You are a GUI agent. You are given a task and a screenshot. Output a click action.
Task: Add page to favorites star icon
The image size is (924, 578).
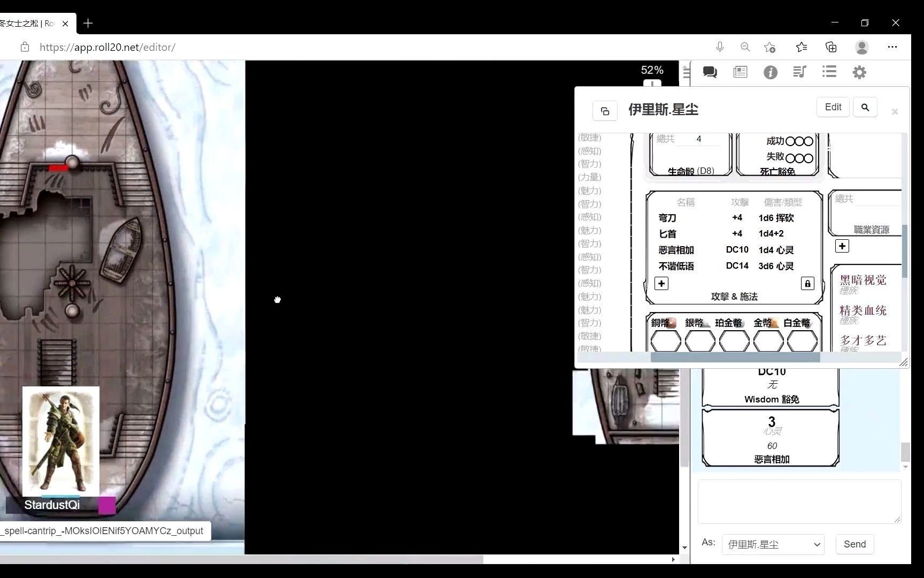770,47
